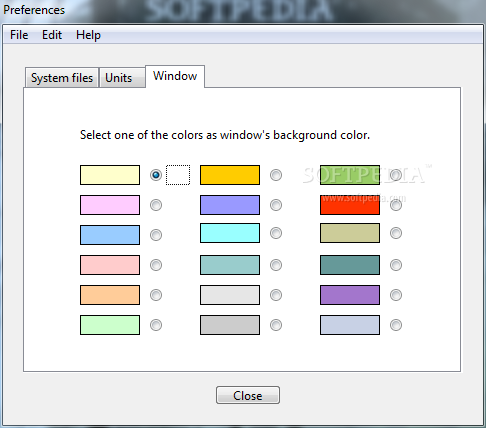Screen dimensions: 486x428
Task: Select the bright red radio button
Action: [x=396, y=205]
